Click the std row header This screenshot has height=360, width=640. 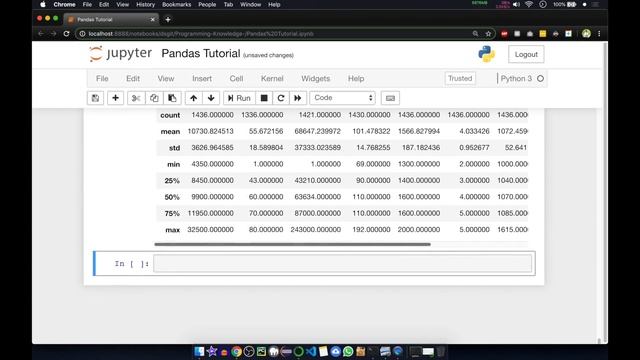click(x=174, y=148)
